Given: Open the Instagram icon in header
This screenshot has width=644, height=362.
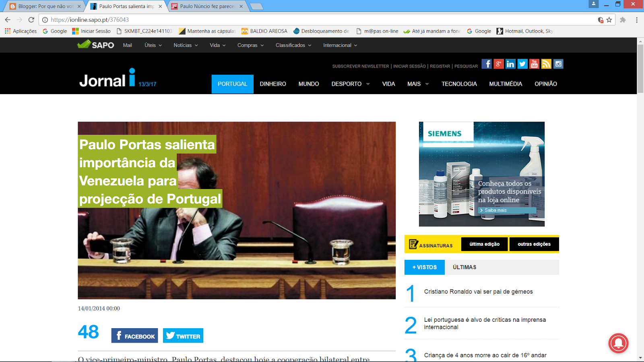Looking at the screenshot, I should click(558, 64).
